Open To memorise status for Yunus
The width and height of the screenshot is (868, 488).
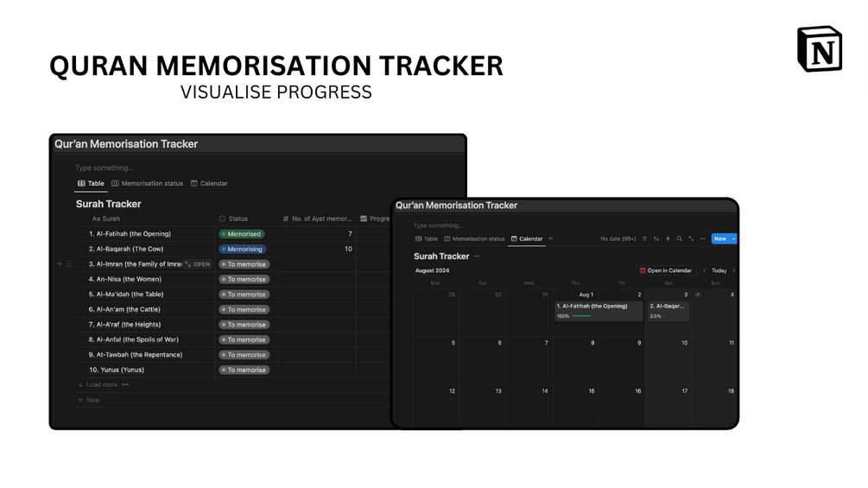[x=244, y=371]
